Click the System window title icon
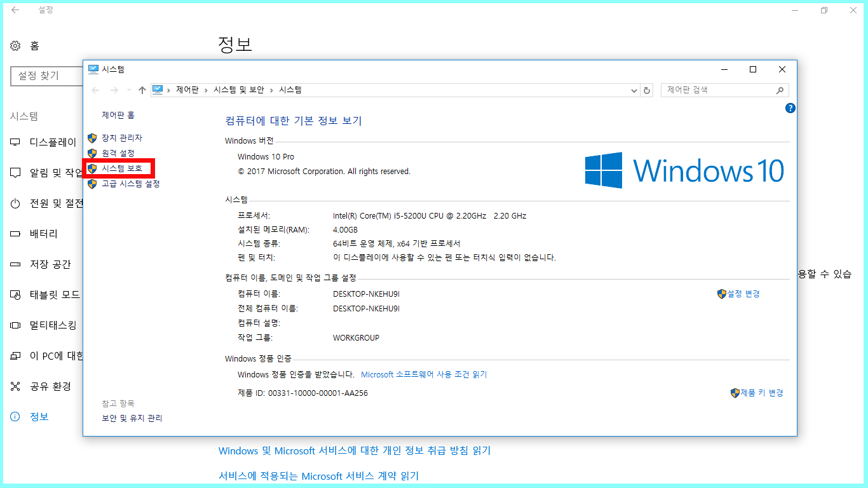The width and height of the screenshot is (868, 488). point(93,69)
